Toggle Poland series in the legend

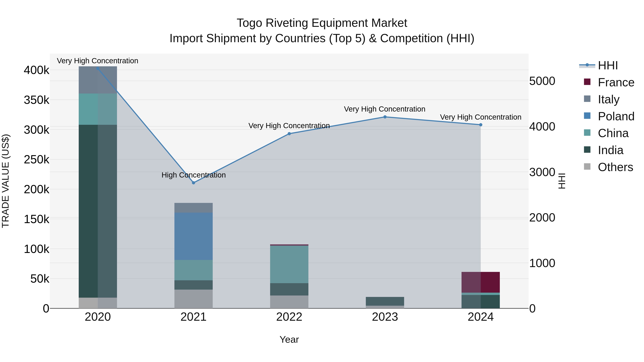[x=609, y=116]
